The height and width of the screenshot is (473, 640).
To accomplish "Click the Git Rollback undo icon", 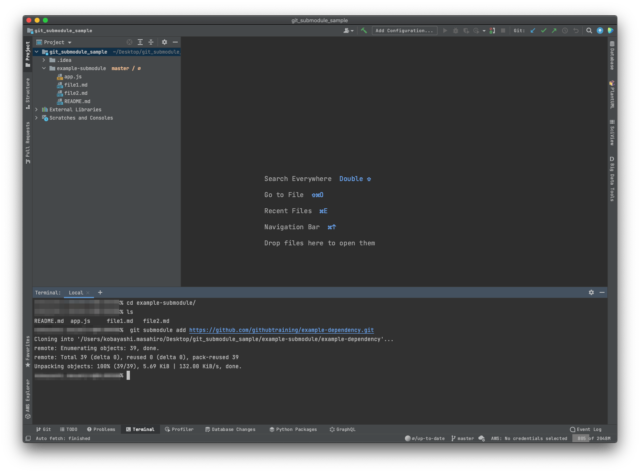I will (x=576, y=31).
